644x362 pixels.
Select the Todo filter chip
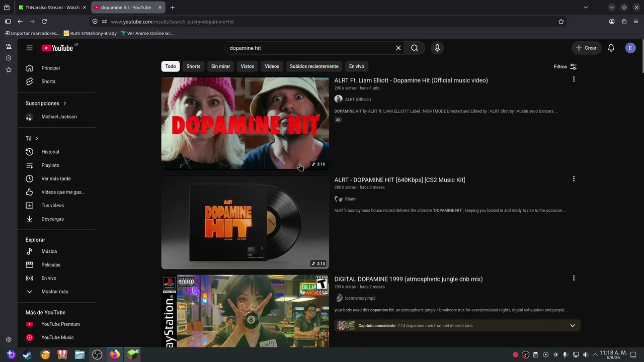[171, 66]
